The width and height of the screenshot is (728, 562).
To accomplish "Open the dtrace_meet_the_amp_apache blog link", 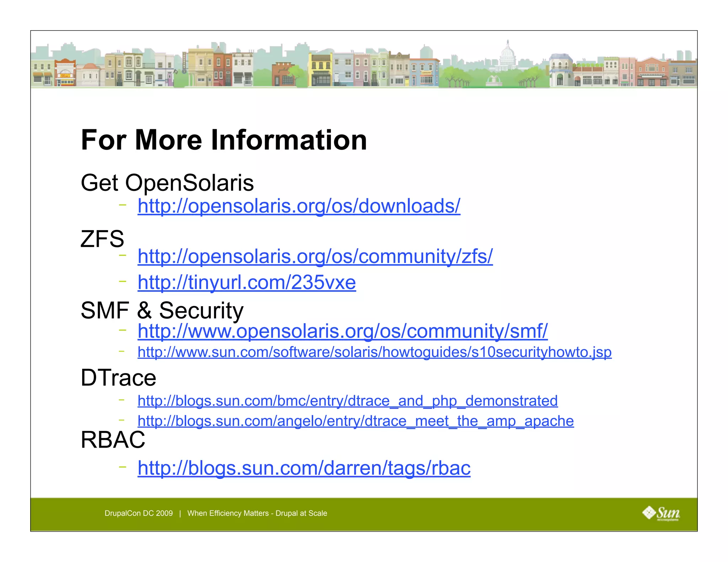I will pyautogui.click(x=355, y=421).
